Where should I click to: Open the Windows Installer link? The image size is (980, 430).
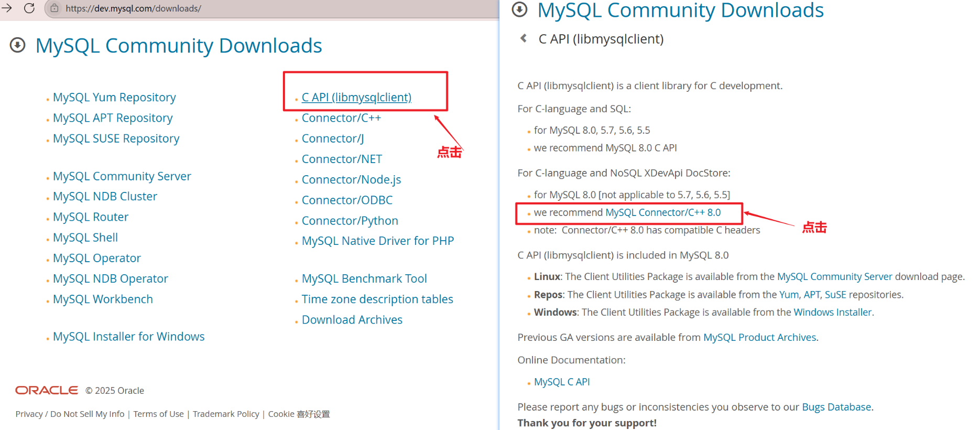pyautogui.click(x=833, y=312)
